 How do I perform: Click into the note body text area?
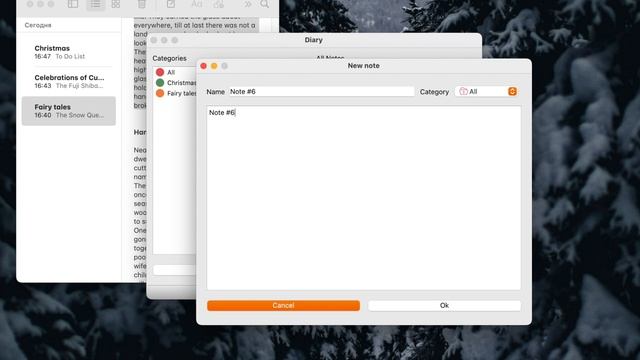364,198
